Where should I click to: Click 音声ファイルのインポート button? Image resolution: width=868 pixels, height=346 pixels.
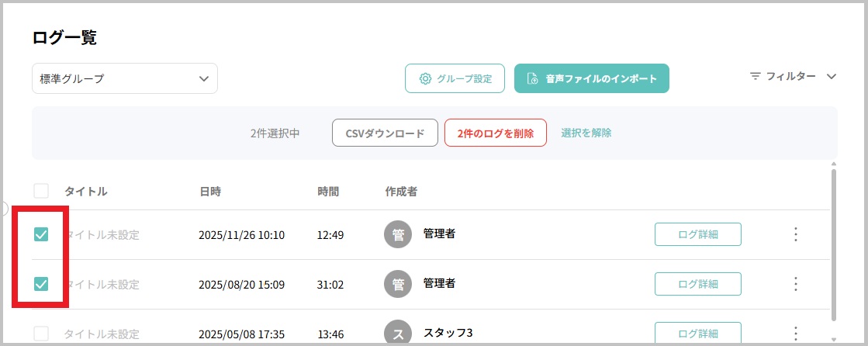pos(592,78)
